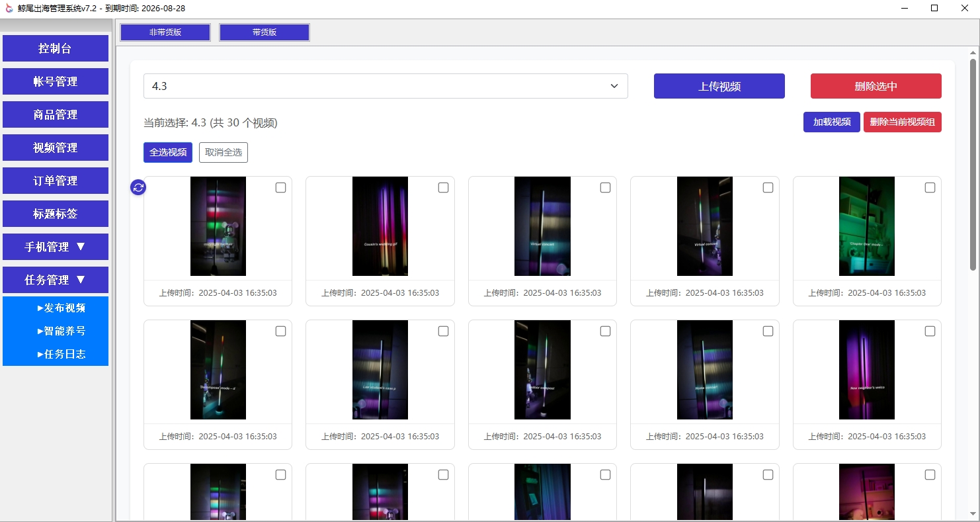Screen dimensions: 980x522
Task: Click the blue circular refresh icon
Action: click(x=138, y=187)
